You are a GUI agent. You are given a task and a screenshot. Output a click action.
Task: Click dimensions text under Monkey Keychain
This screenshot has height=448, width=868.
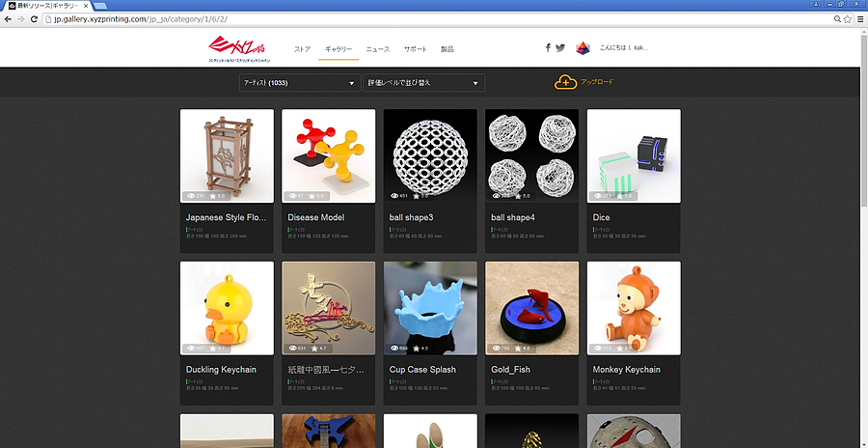coord(619,388)
